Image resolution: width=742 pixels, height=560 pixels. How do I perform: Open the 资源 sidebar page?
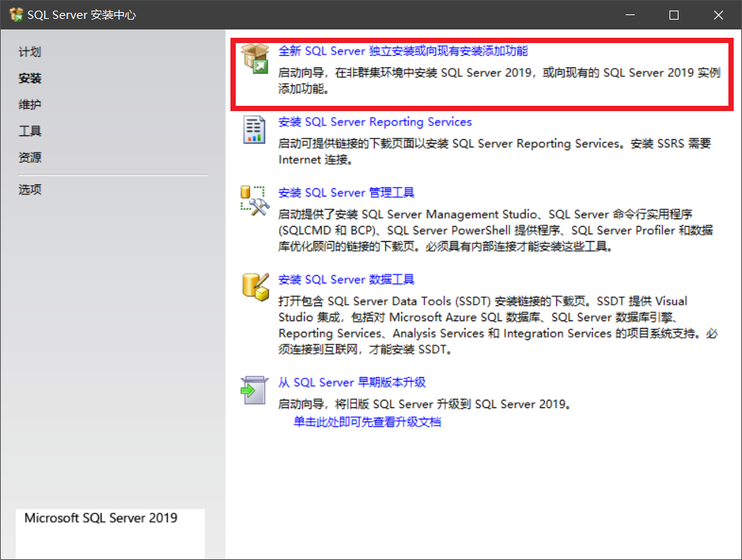pos(29,158)
